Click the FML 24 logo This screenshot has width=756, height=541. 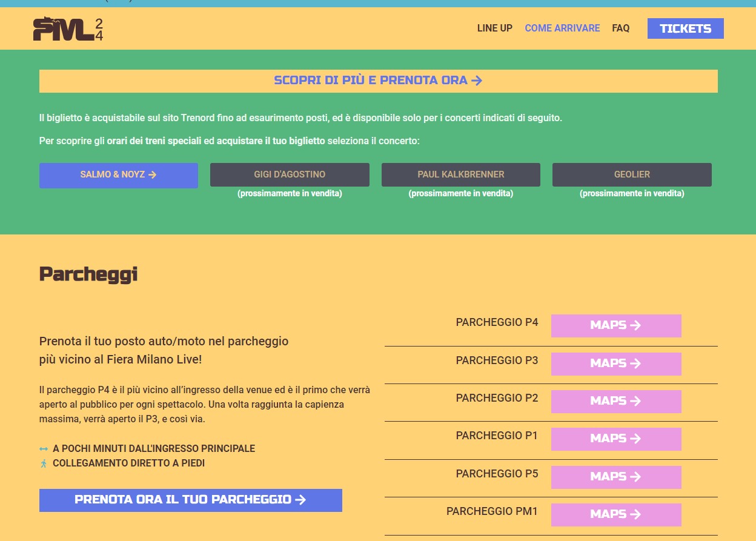68,29
